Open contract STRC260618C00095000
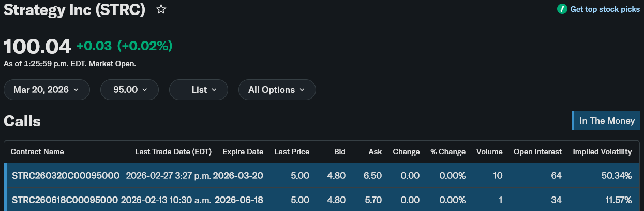 [65, 200]
